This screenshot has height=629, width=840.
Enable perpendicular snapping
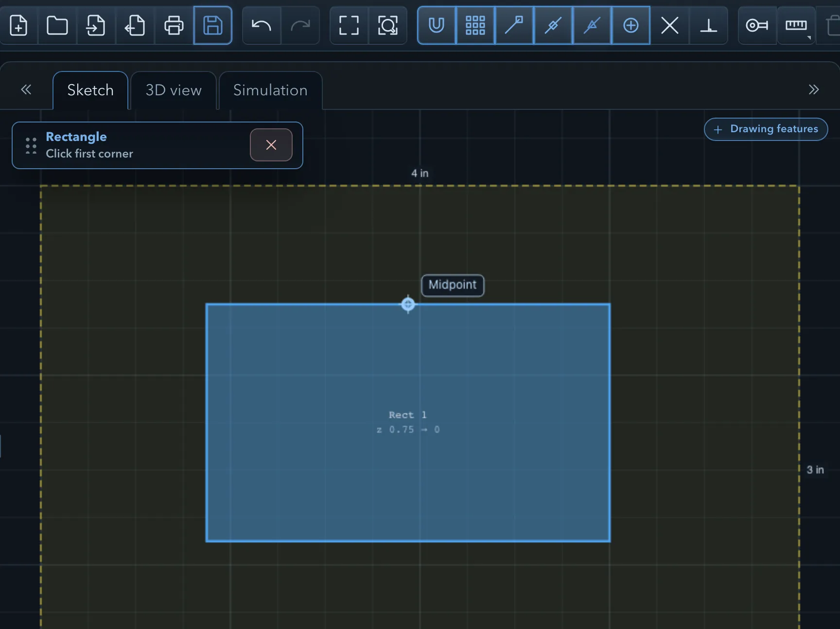(709, 25)
